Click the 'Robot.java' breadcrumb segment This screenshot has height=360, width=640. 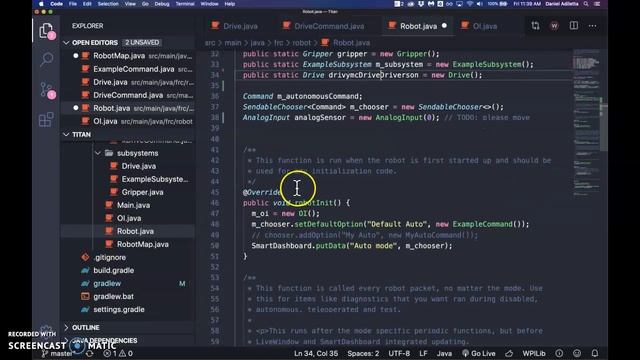351,42
